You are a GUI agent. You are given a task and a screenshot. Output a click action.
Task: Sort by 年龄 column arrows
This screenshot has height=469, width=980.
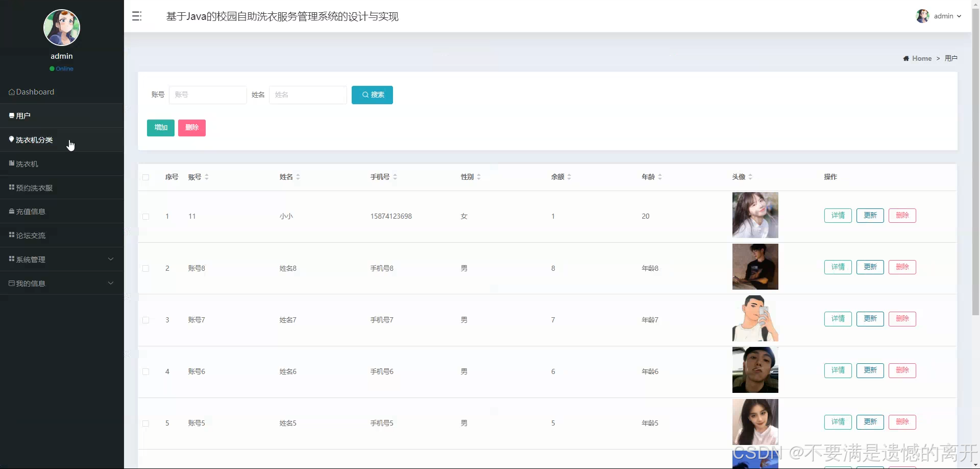point(660,177)
